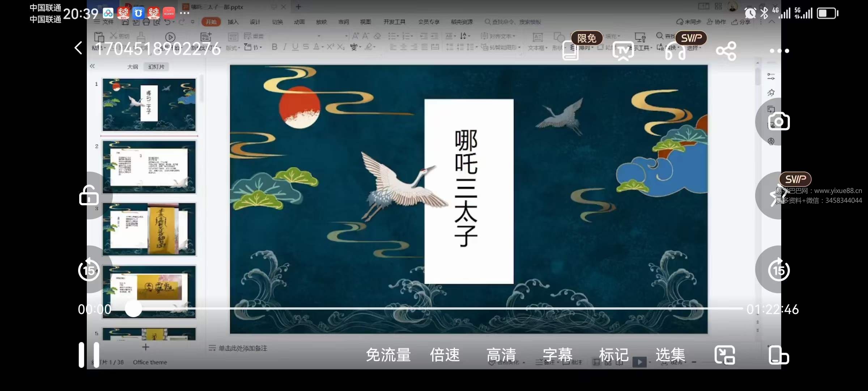Select slide 3 thumbnail in the panel
The width and height of the screenshot is (868, 391).
[149, 229]
